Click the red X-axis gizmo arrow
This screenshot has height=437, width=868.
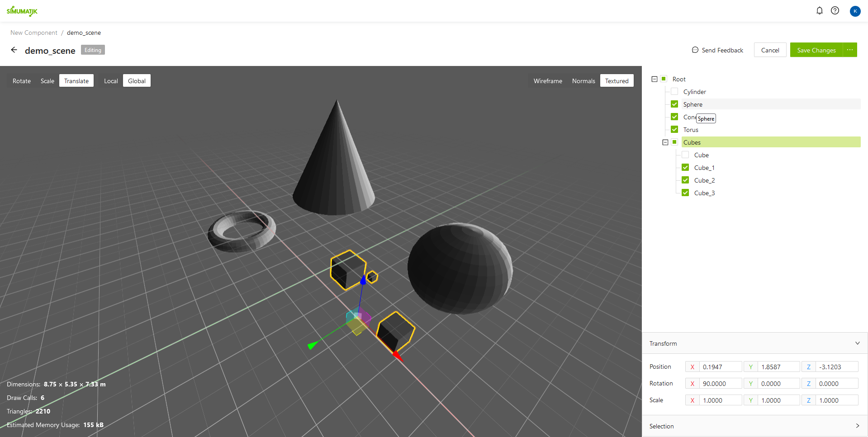[x=397, y=356]
